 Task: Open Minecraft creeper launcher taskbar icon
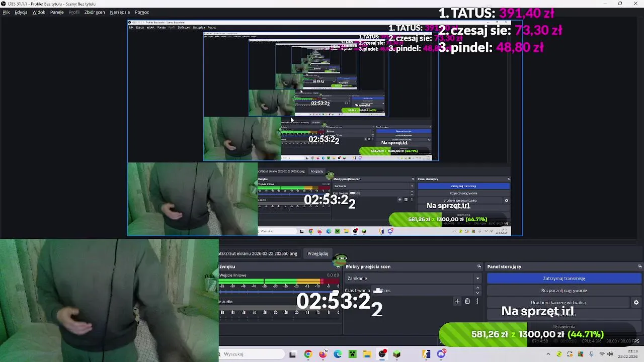353,354
